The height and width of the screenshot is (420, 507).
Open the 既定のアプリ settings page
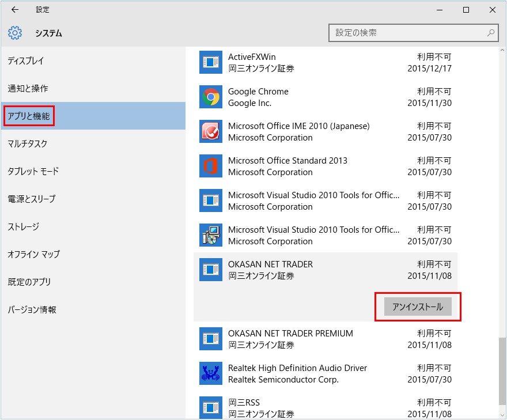click(93, 282)
